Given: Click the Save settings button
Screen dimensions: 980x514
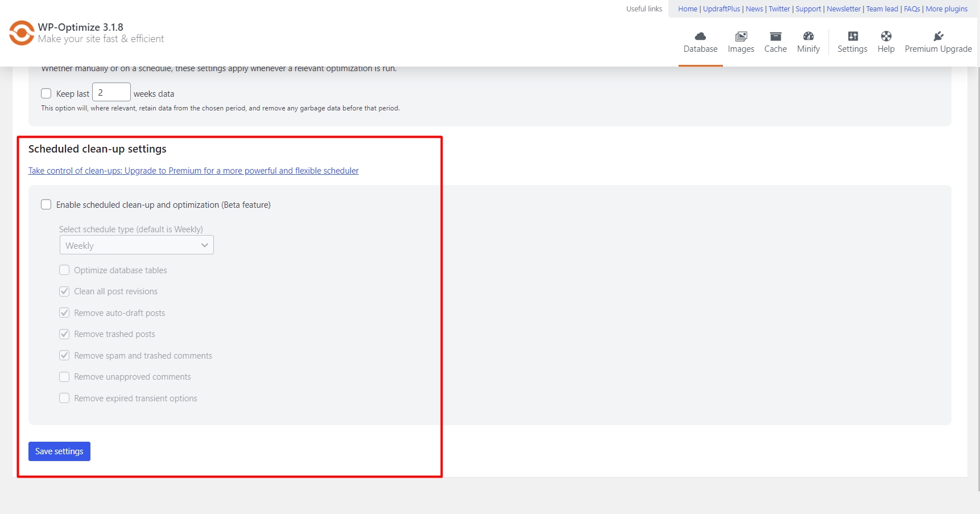Looking at the screenshot, I should click(x=59, y=451).
